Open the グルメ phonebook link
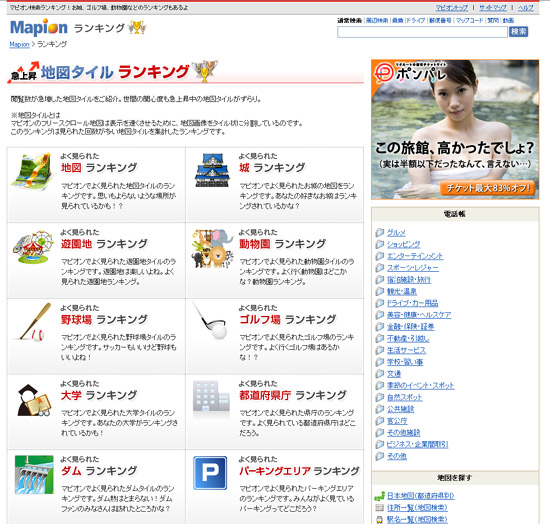The height and width of the screenshot is (524, 550). point(396,233)
